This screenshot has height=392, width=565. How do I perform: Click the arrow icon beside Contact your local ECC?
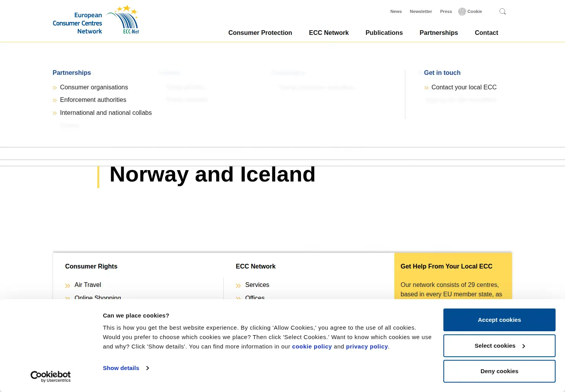(x=426, y=88)
